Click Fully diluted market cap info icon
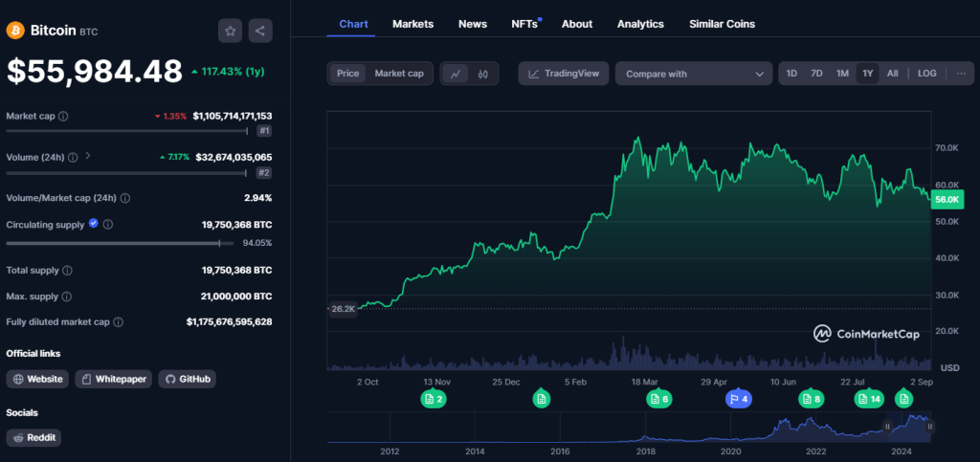This screenshot has height=462, width=980. click(118, 322)
